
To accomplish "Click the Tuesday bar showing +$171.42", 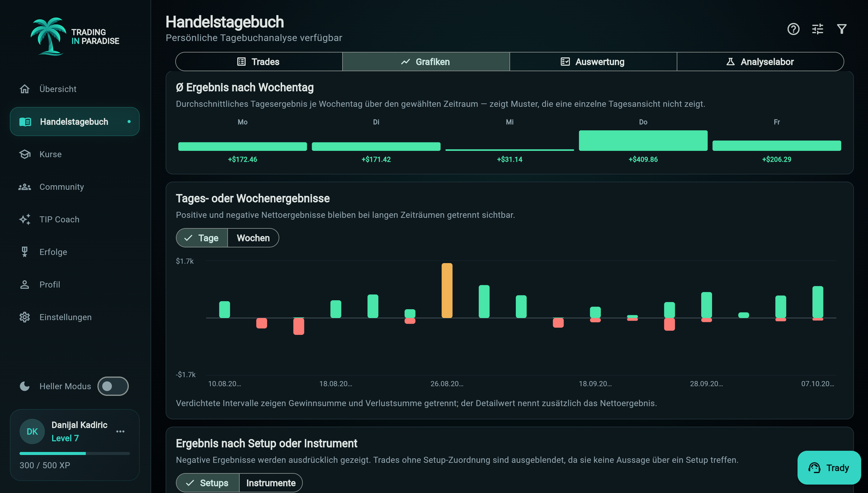I will pos(376,147).
